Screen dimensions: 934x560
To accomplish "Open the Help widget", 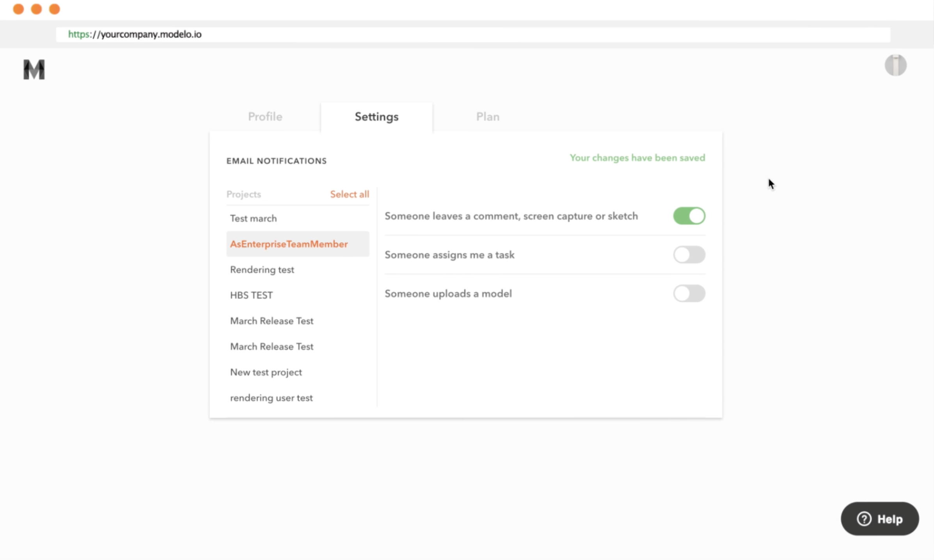I will point(879,519).
